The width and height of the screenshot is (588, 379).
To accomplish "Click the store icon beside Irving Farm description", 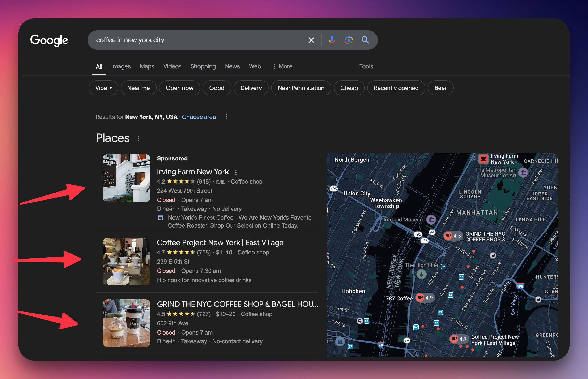I will click(161, 218).
